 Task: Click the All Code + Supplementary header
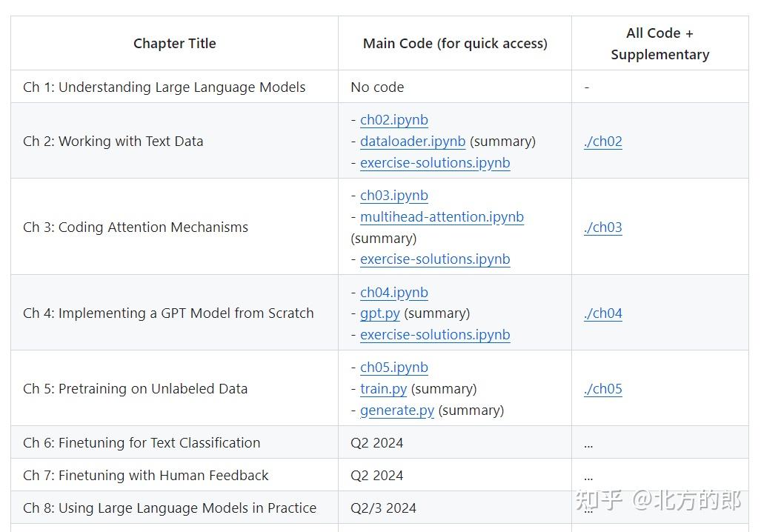[x=659, y=44]
